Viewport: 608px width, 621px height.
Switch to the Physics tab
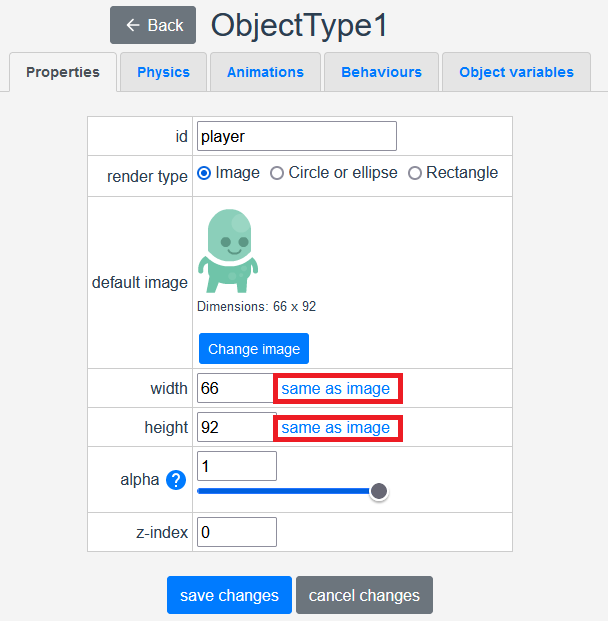[x=163, y=72]
